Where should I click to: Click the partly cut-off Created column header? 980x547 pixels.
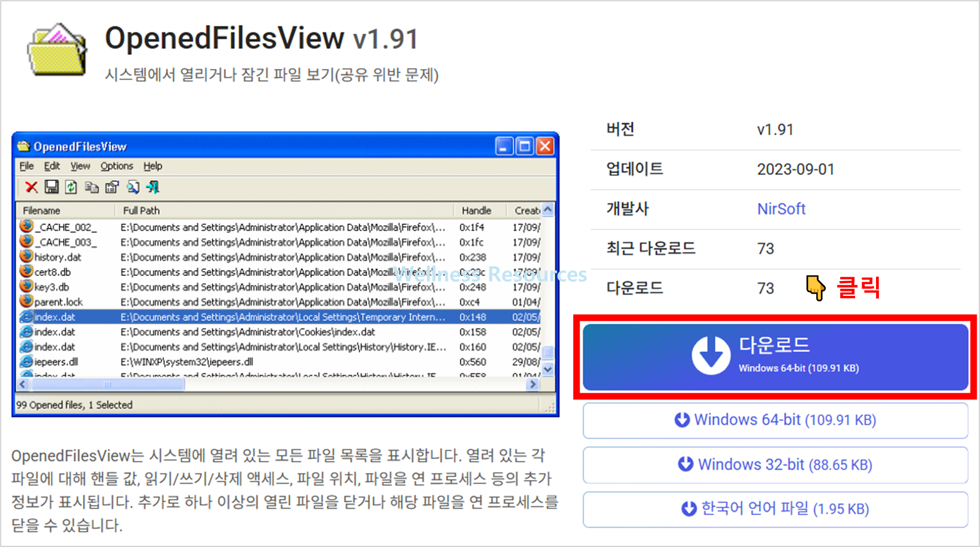coord(524,211)
